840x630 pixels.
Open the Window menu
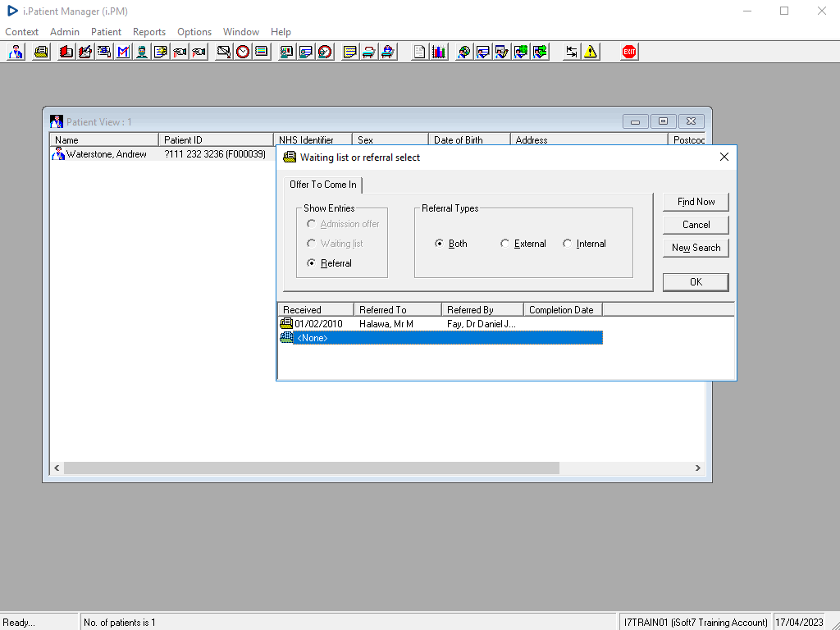click(x=241, y=32)
